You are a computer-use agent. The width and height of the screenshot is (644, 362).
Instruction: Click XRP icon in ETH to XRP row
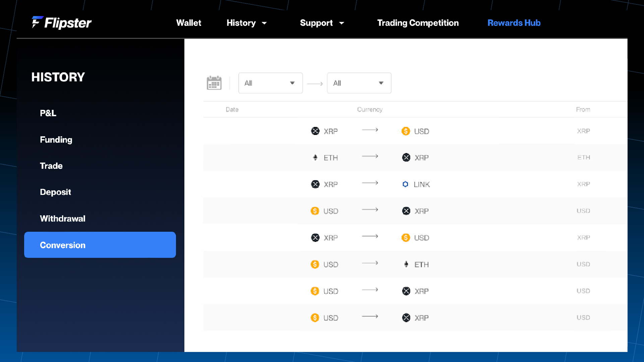(406, 157)
